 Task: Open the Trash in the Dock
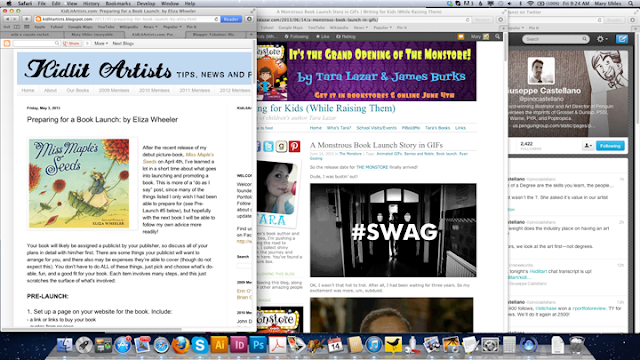tap(577, 345)
